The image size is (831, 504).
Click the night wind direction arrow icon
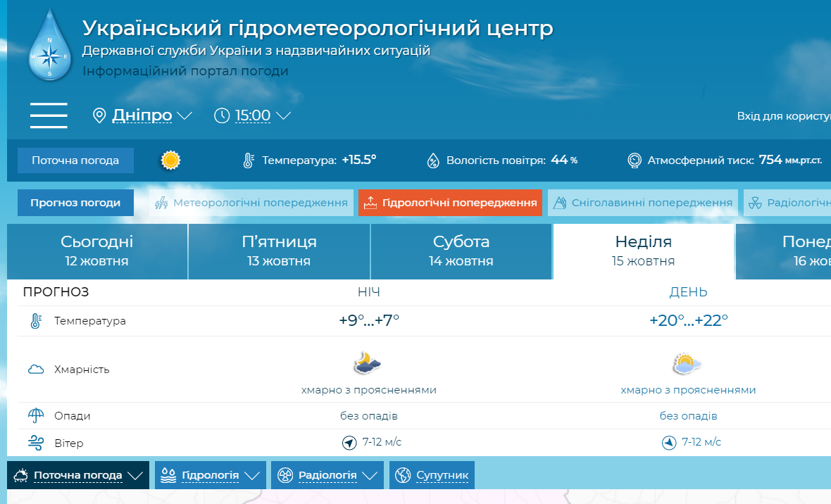349,443
